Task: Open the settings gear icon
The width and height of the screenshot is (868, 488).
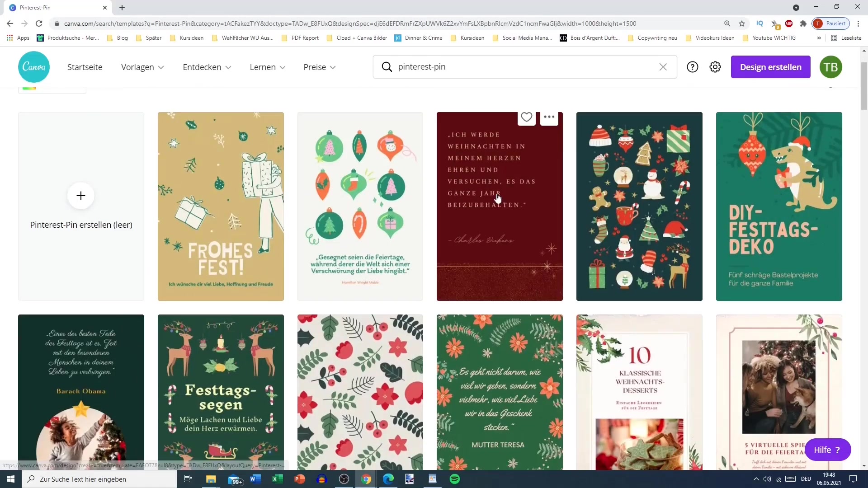Action: (715, 67)
